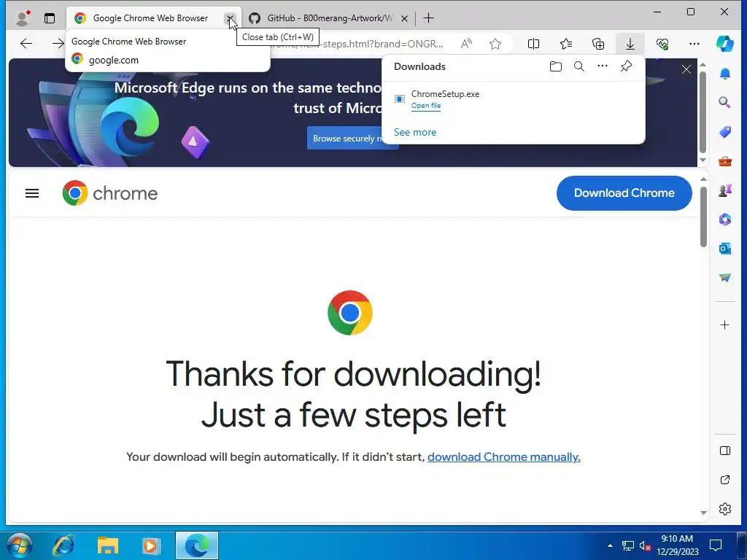Show hidden tray icons arrow
Image resolution: width=747 pixels, height=560 pixels.
pyautogui.click(x=610, y=545)
